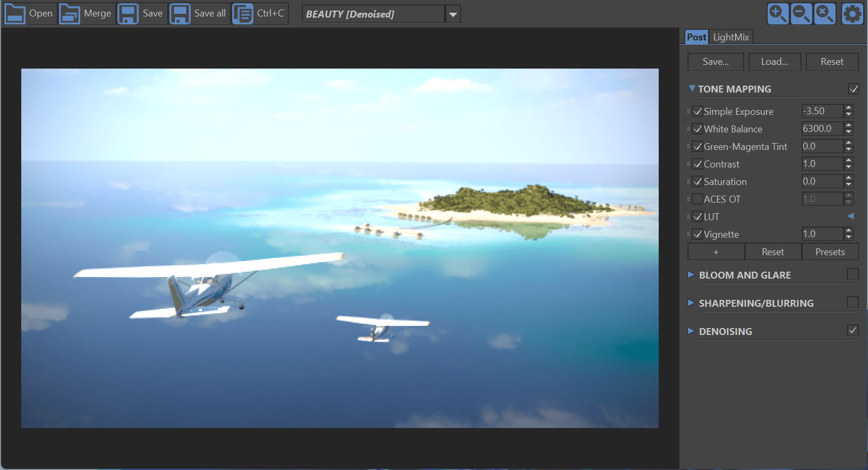Disable the Vignette checkbox

click(697, 234)
